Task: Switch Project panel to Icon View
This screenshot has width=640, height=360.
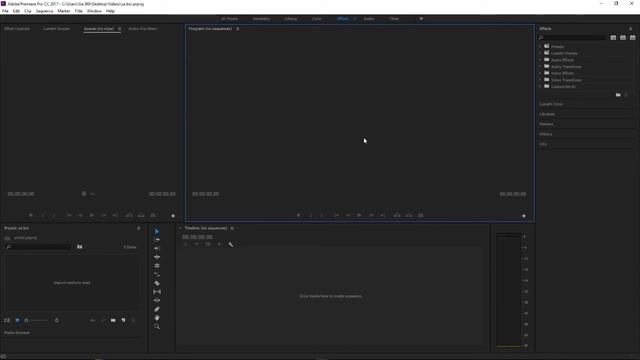Action: tap(18, 320)
